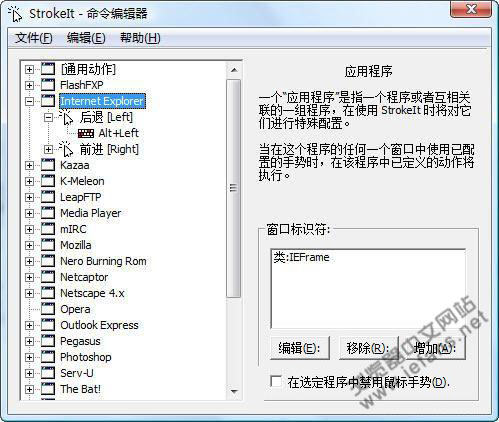Image resolution: width=499 pixels, height=422 pixels.
Task: Click the Kazaa application icon
Action: tap(48, 165)
